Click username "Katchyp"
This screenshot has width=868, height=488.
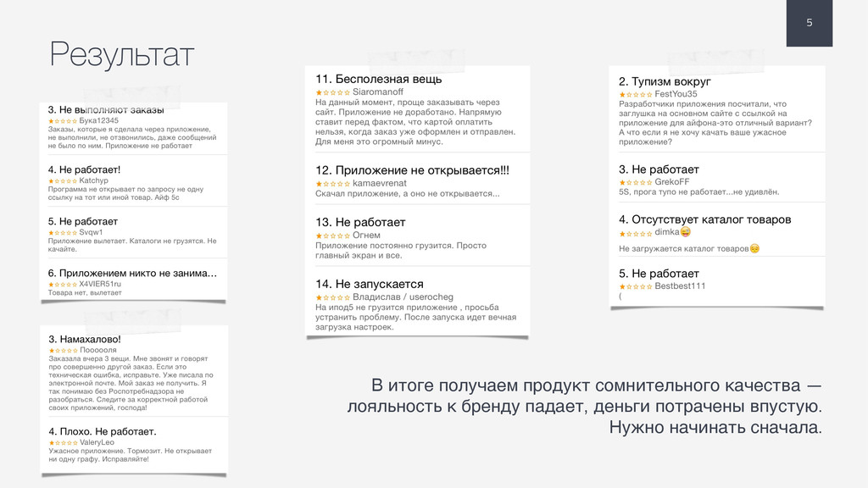[x=93, y=180]
